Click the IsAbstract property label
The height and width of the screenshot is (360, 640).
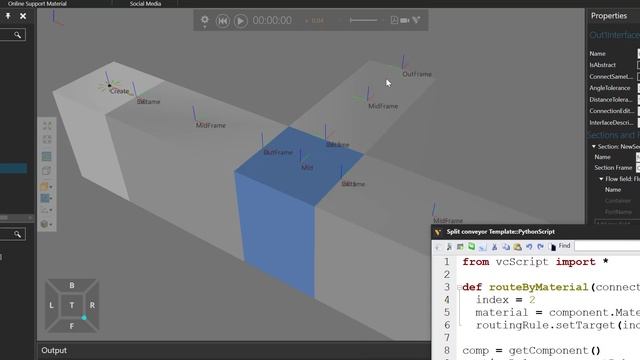click(x=602, y=65)
